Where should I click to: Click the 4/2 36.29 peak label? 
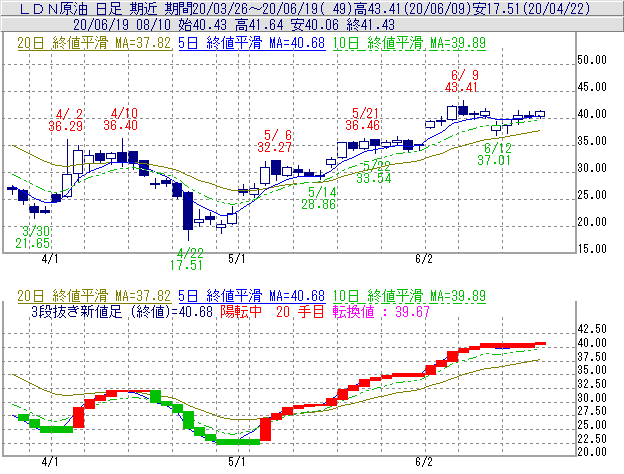[x=66, y=120]
